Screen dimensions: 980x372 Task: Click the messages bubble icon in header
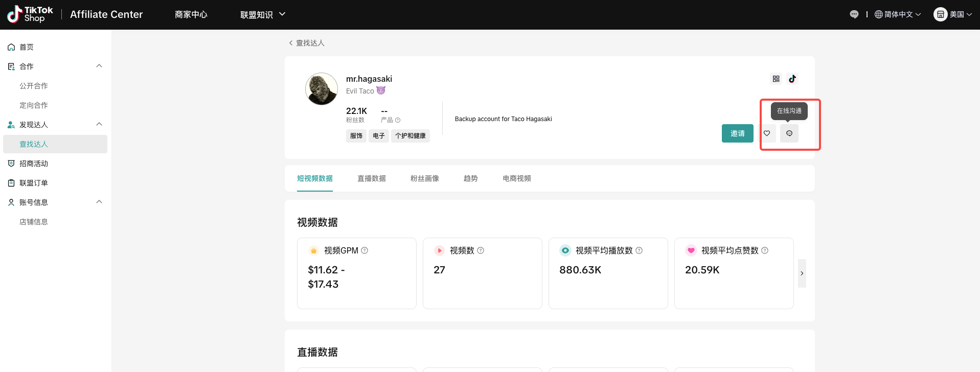pos(854,14)
